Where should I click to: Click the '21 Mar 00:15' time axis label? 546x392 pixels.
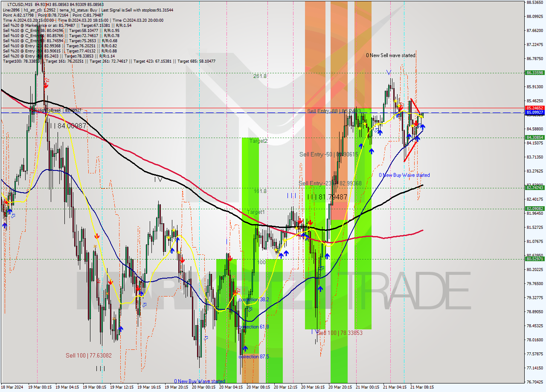367,387
